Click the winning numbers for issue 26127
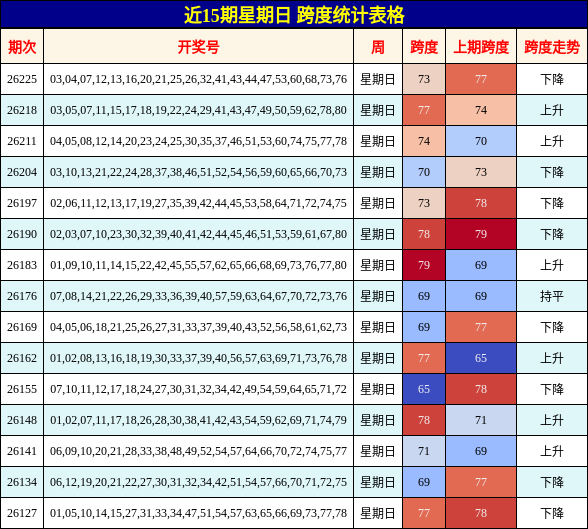 [x=198, y=513]
